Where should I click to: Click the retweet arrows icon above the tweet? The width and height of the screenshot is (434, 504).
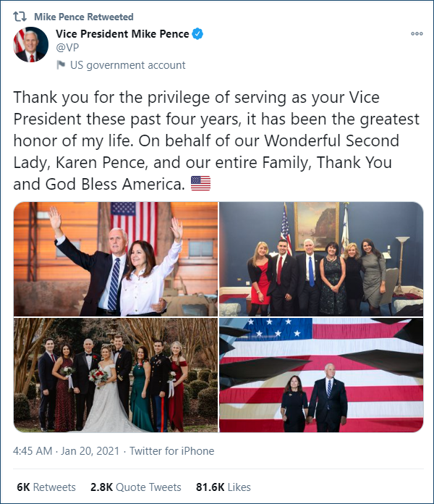20,16
